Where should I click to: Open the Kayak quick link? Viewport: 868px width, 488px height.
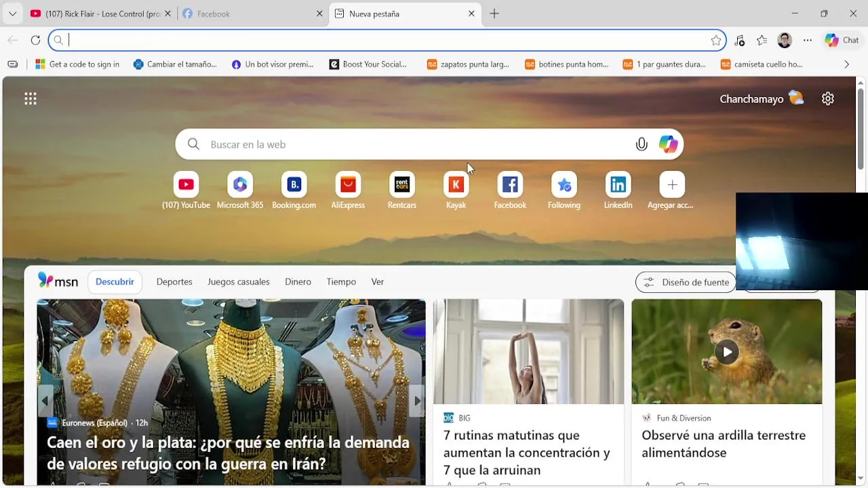456,190
